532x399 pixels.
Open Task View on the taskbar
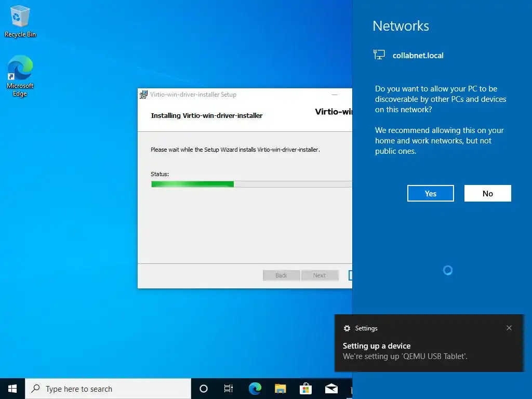229,389
